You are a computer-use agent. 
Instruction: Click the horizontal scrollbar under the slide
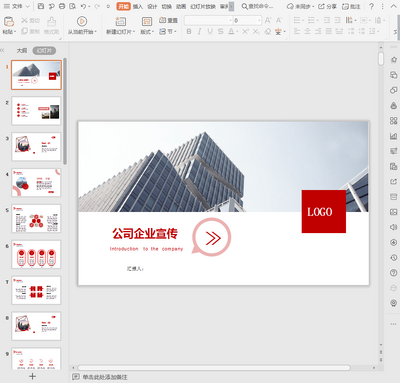214,368
